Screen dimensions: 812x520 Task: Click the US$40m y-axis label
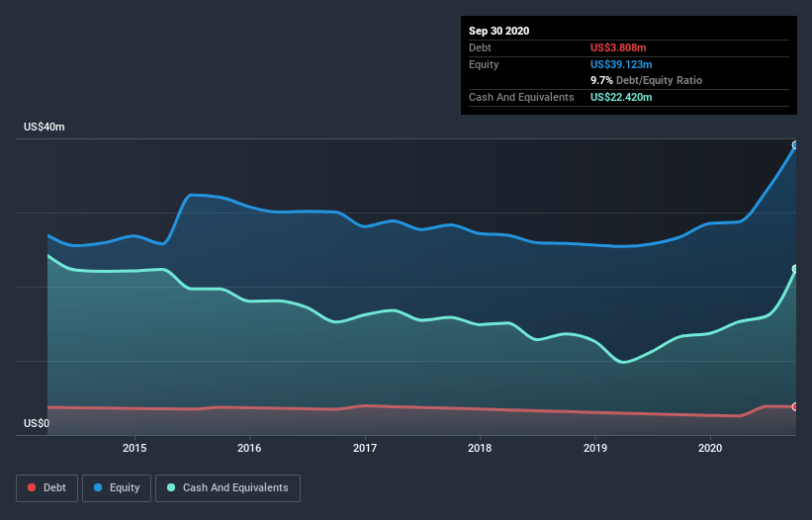(45, 127)
